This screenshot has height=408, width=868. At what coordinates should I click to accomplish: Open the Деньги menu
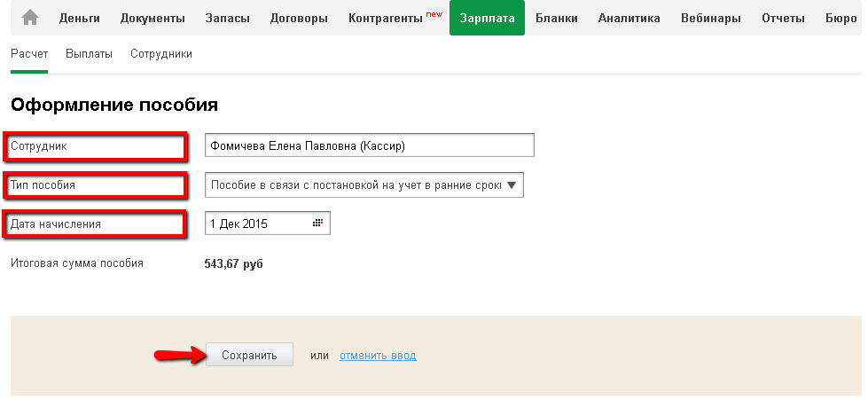tap(79, 19)
